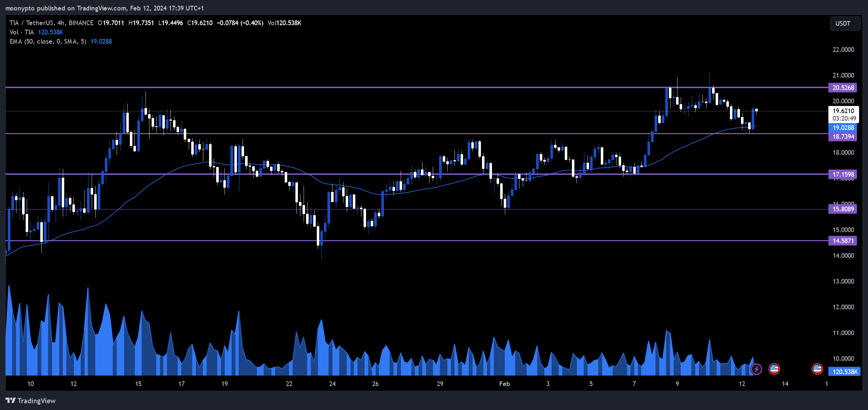Viewport: 868px width, 410px height.
Task: Click the blue 120.538K value in Vol legend
Action: coord(51,32)
